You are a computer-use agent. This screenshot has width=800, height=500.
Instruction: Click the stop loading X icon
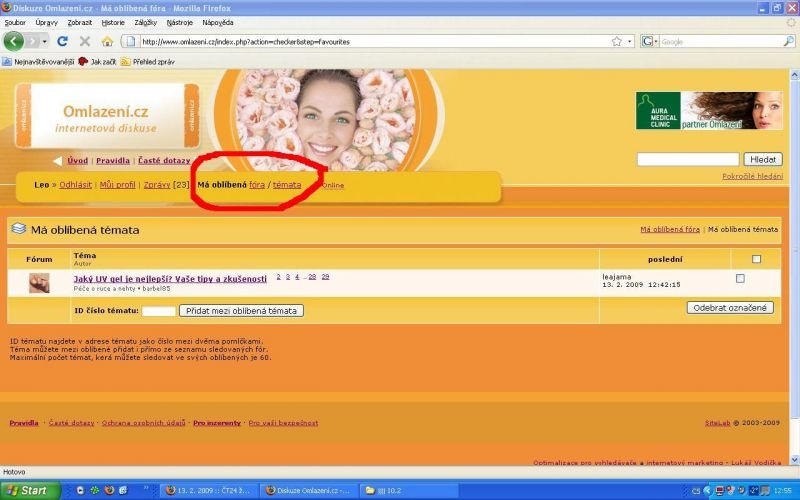click(x=84, y=41)
